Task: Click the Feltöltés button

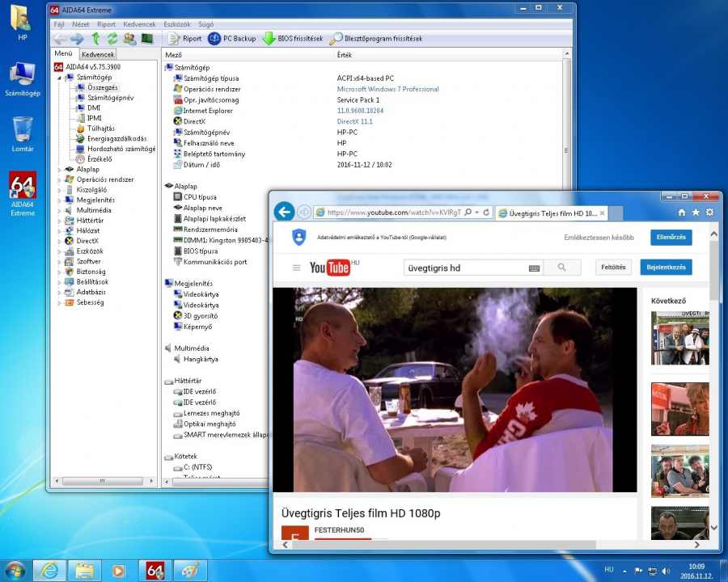Action: coord(613,268)
